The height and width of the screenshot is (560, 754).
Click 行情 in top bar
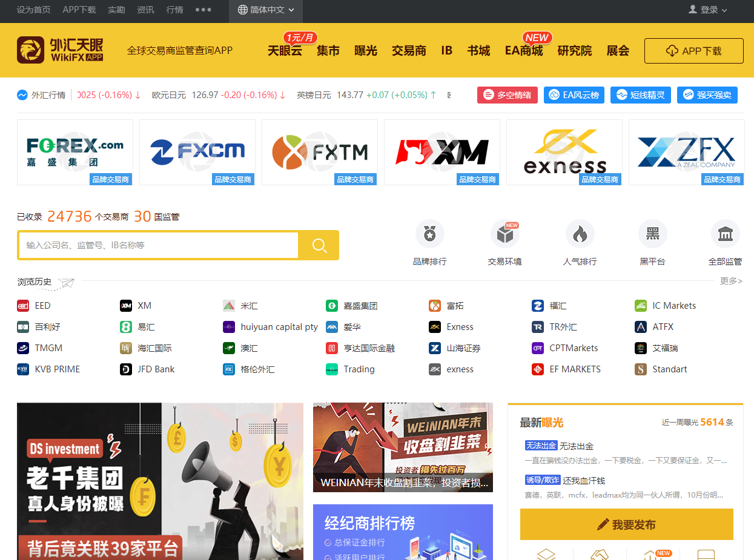[174, 10]
